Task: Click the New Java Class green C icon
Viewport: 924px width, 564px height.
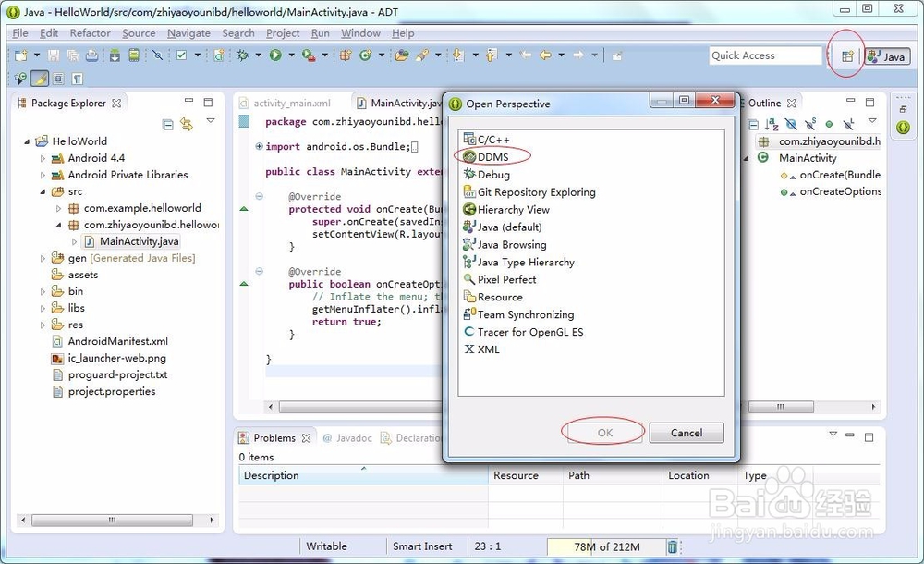Action: (x=365, y=55)
